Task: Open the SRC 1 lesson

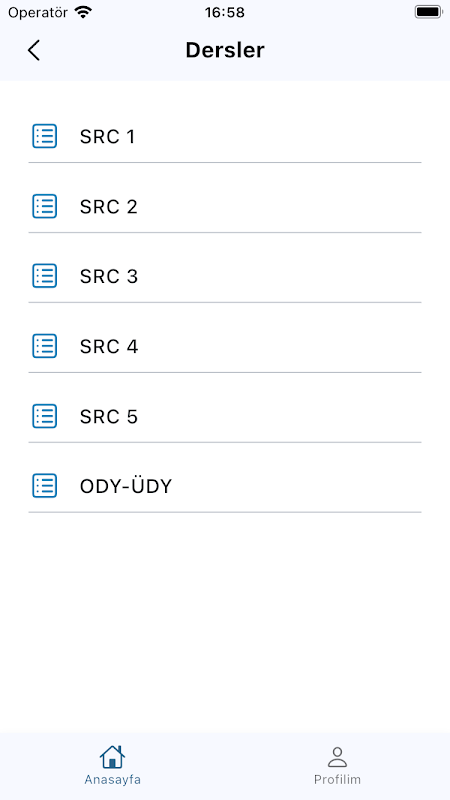Action: [225, 137]
